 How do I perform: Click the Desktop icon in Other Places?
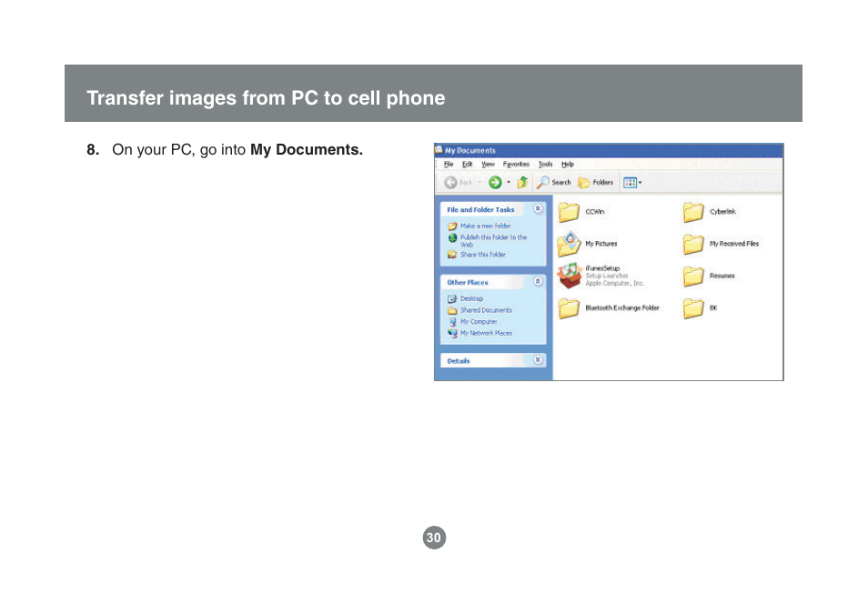click(452, 298)
